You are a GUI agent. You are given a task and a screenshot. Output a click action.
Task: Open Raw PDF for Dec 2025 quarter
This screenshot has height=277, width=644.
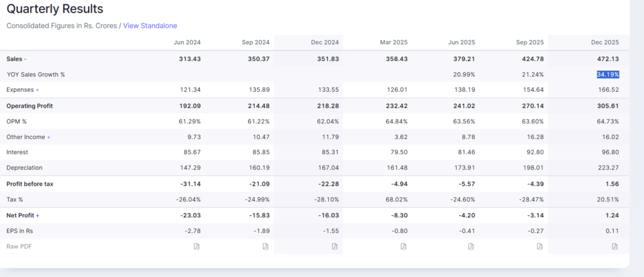(x=615, y=246)
